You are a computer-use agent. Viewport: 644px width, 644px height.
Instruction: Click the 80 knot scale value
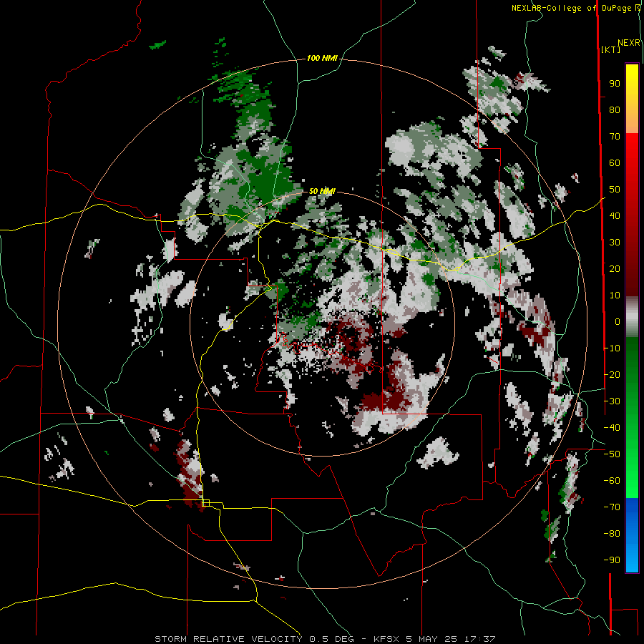(x=615, y=110)
